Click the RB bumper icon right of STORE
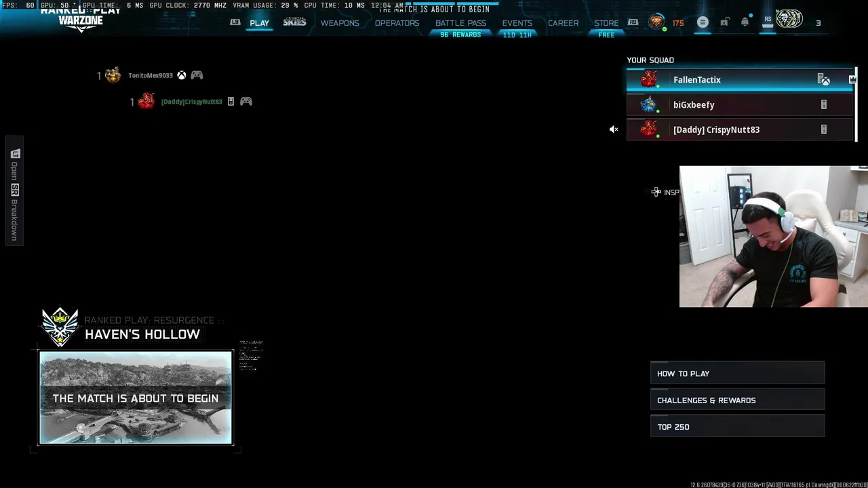Screen dimensions: 868x488 coord(633,22)
